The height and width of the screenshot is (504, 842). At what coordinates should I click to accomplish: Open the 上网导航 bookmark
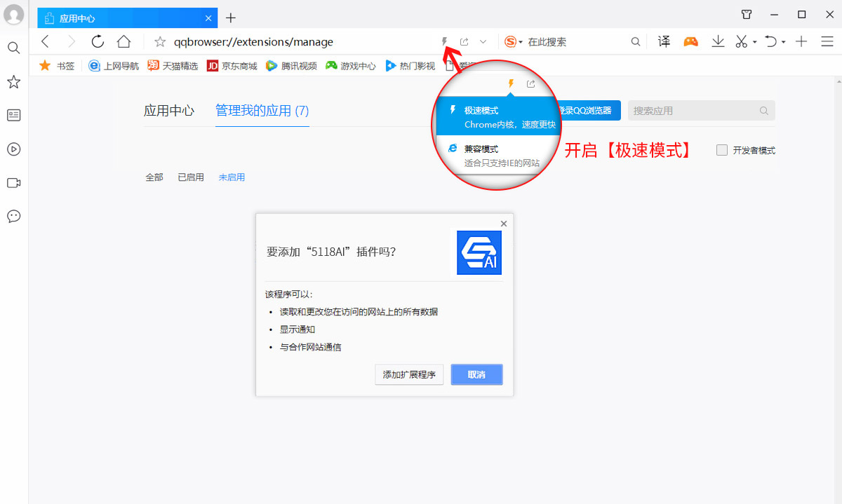point(114,66)
